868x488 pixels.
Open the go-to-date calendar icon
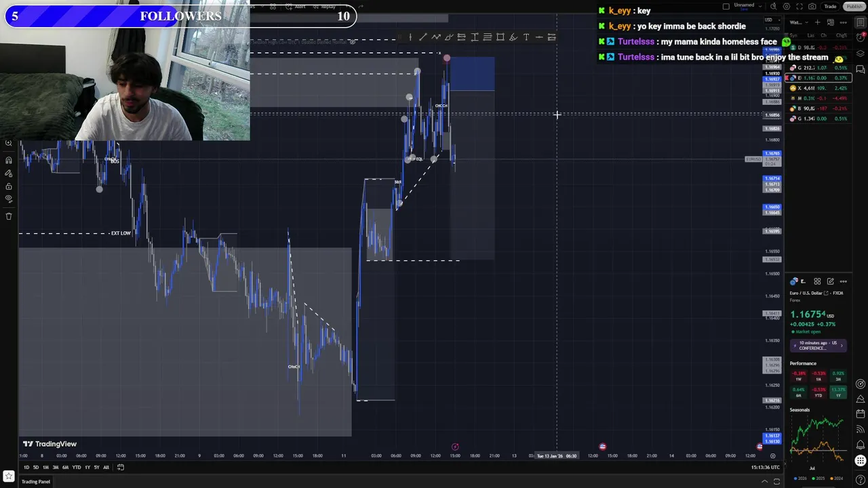click(x=121, y=467)
